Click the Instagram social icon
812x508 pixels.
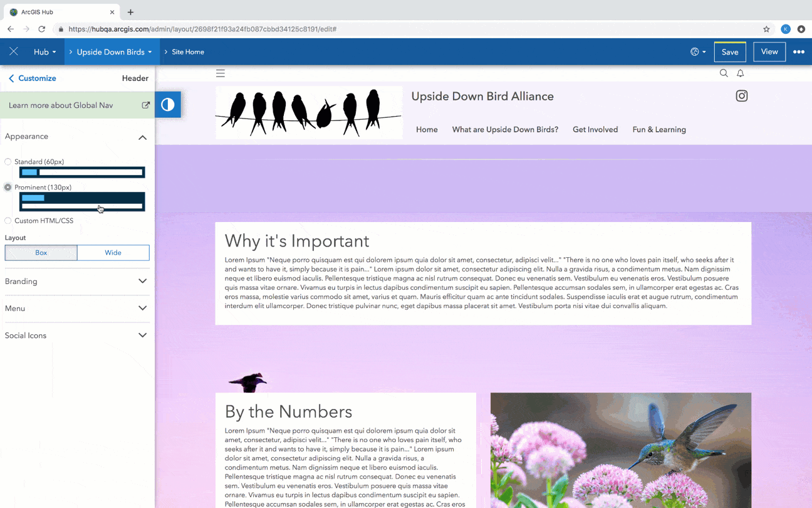click(741, 95)
